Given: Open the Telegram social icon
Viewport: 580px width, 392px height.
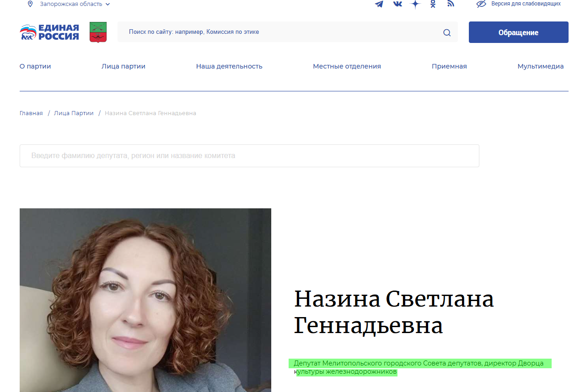Looking at the screenshot, I should pos(379,4).
